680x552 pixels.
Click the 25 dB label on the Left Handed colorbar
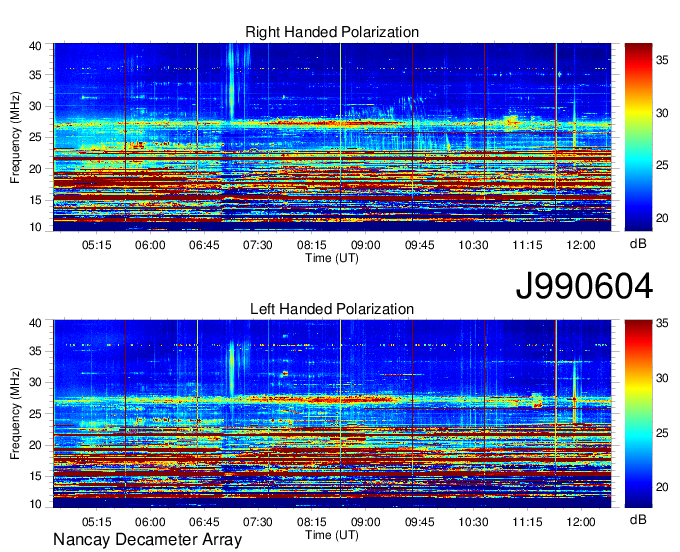click(662, 433)
